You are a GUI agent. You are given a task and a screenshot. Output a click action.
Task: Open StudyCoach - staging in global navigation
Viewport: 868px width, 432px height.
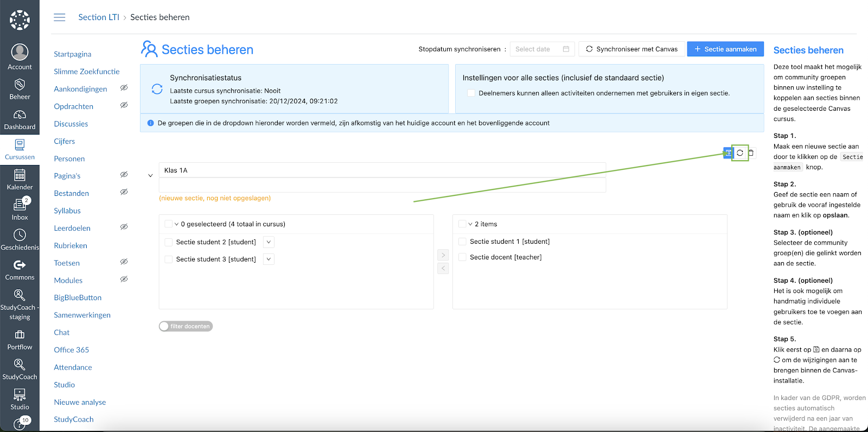20,305
